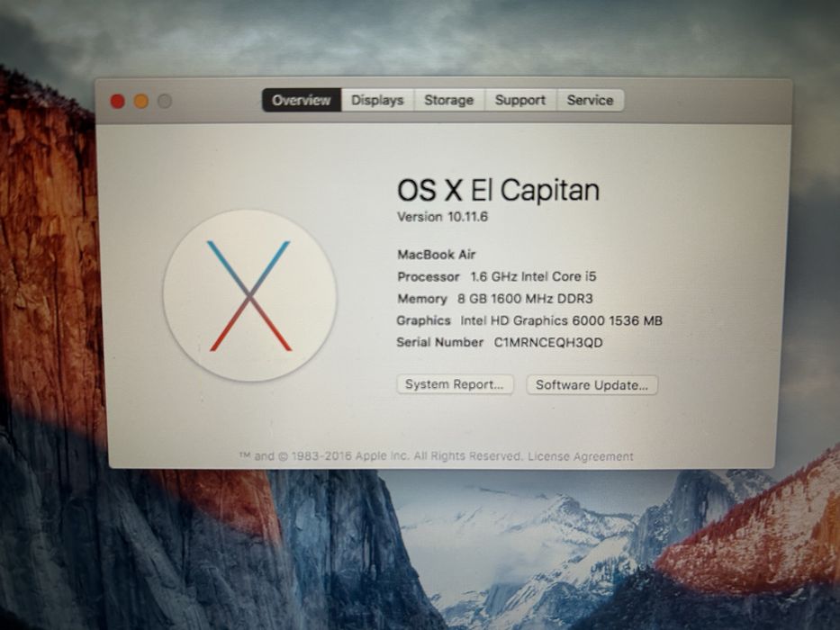Minimize window with the yellow button
Screen dimensions: 840x630
(140, 101)
